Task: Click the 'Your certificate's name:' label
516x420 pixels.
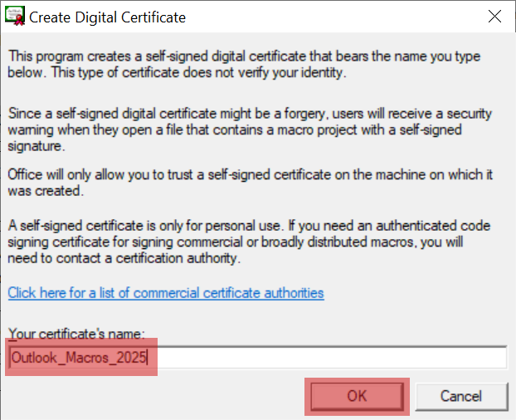Action: (x=76, y=334)
